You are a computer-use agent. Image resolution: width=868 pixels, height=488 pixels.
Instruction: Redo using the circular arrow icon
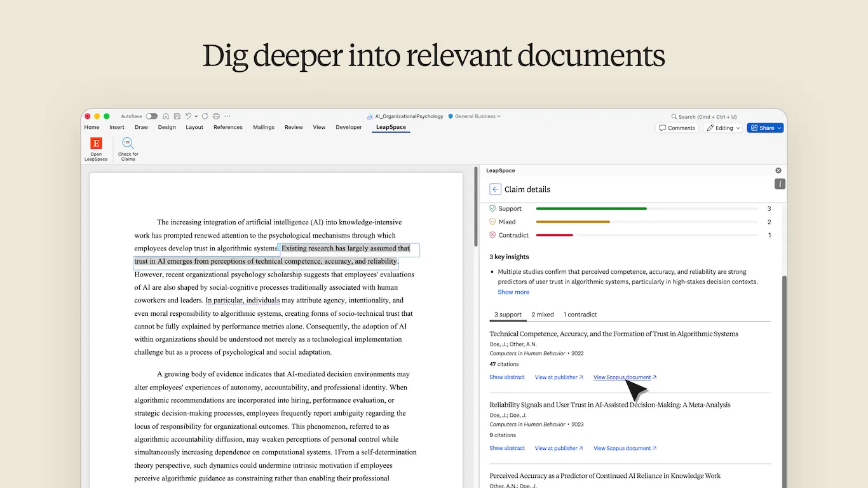(x=205, y=116)
